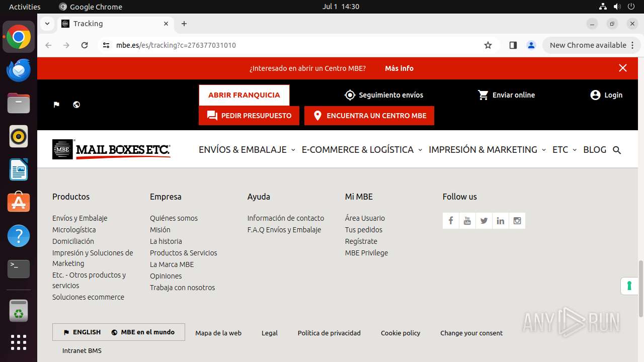
Task: Open the Chrome profile avatar
Action: [x=531, y=45]
